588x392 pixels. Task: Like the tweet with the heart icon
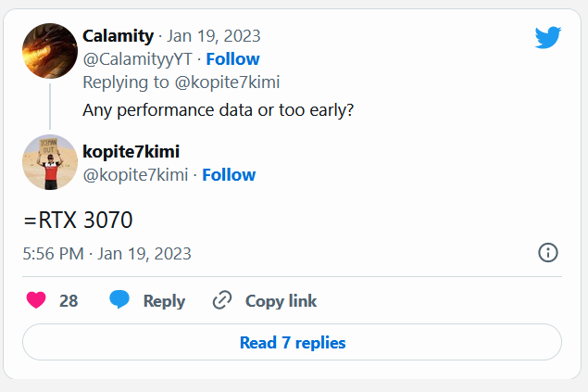pos(36,300)
